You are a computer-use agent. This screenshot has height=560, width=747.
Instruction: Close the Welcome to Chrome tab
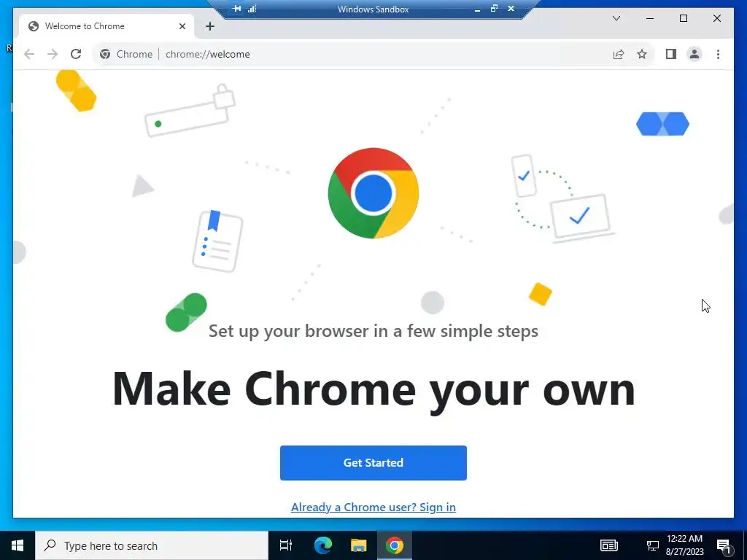tap(182, 26)
